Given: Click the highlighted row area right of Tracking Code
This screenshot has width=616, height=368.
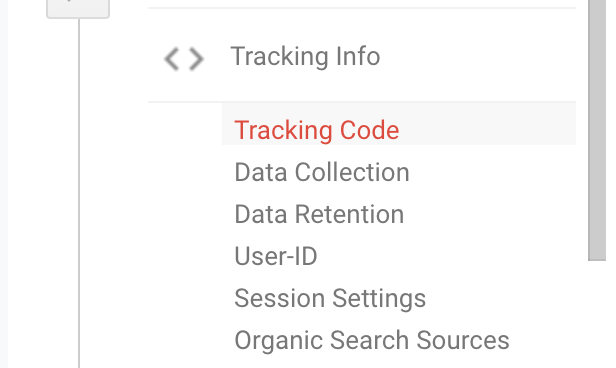Looking at the screenshot, I should [x=487, y=124].
